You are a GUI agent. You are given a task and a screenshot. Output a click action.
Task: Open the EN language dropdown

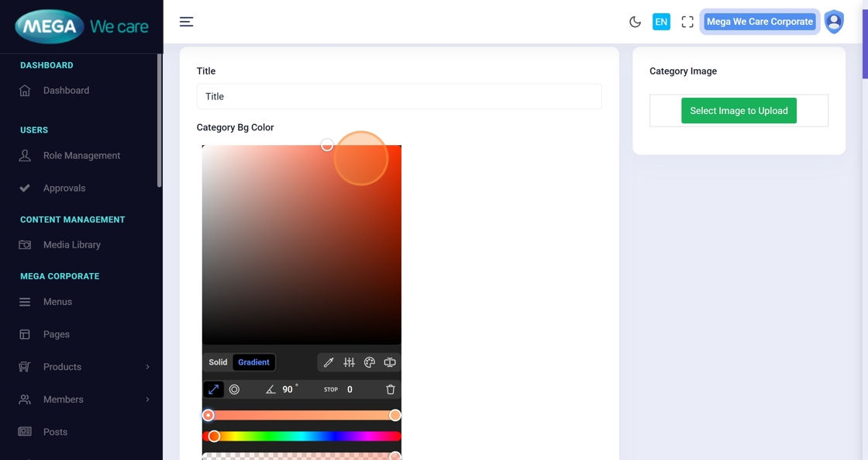[x=661, y=22]
